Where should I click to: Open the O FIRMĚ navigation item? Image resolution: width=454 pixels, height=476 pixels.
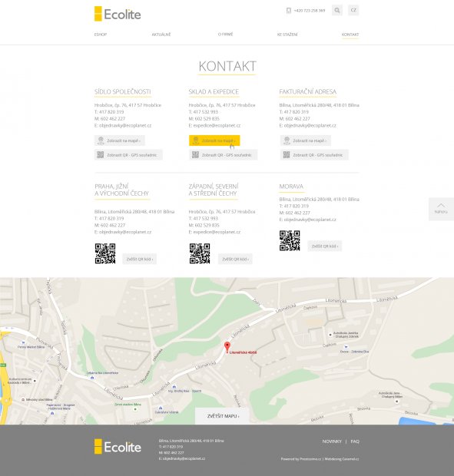(x=225, y=35)
